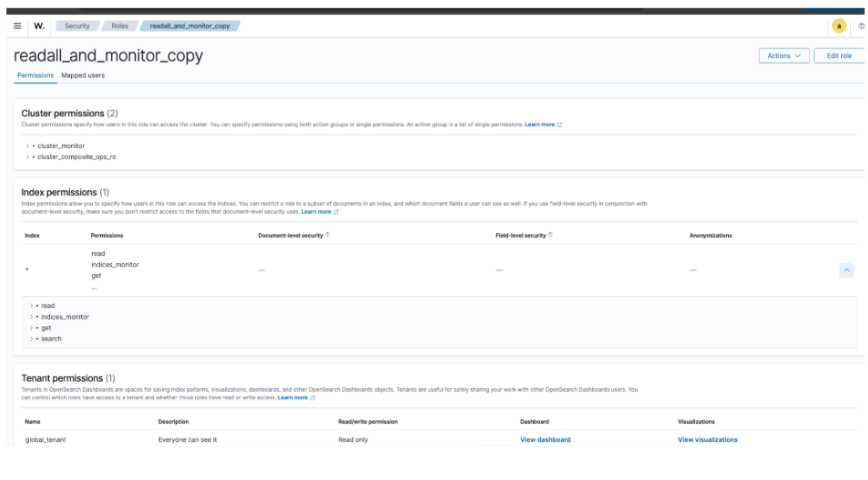Viewport: 868px width, 480px height.
Task: Click the help icon at top right
Action: pos(861,26)
